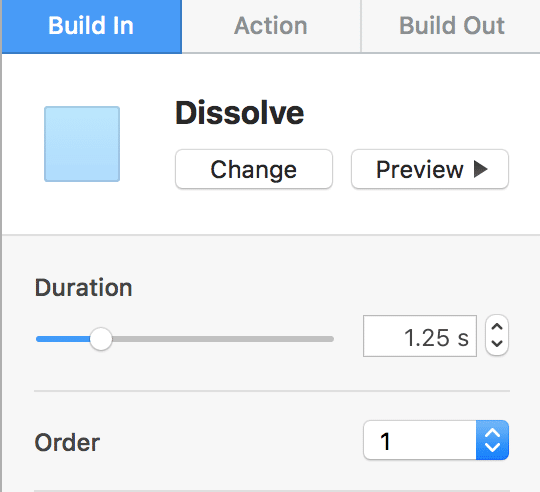Image resolution: width=540 pixels, height=492 pixels.
Task: Click the 1.25 s duration field
Action: tap(420, 336)
